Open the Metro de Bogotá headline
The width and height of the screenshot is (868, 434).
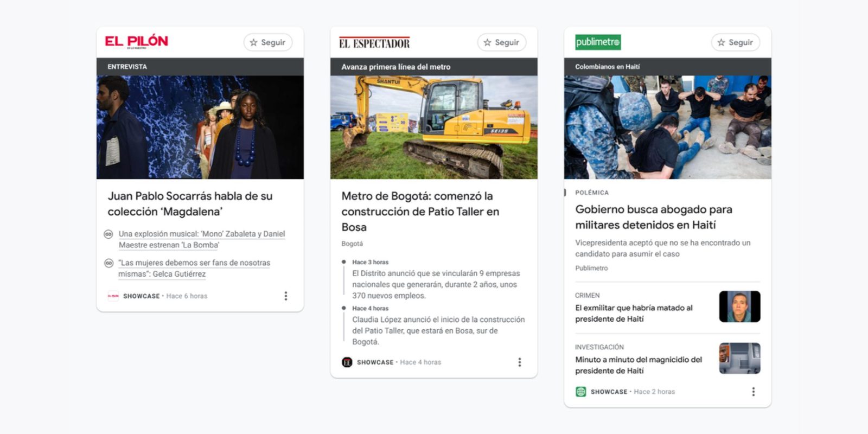tap(420, 211)
